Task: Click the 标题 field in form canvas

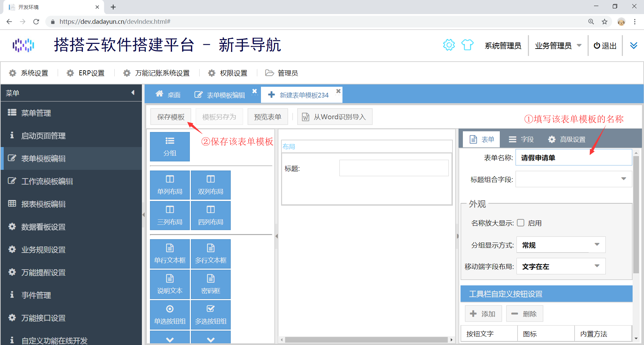Action: (x=394, y=168)
